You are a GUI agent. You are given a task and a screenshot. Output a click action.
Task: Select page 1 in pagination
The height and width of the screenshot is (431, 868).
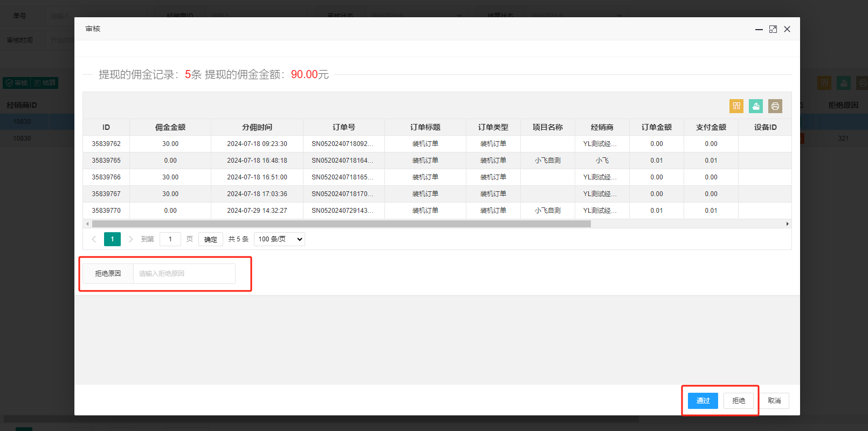[112, 239]
